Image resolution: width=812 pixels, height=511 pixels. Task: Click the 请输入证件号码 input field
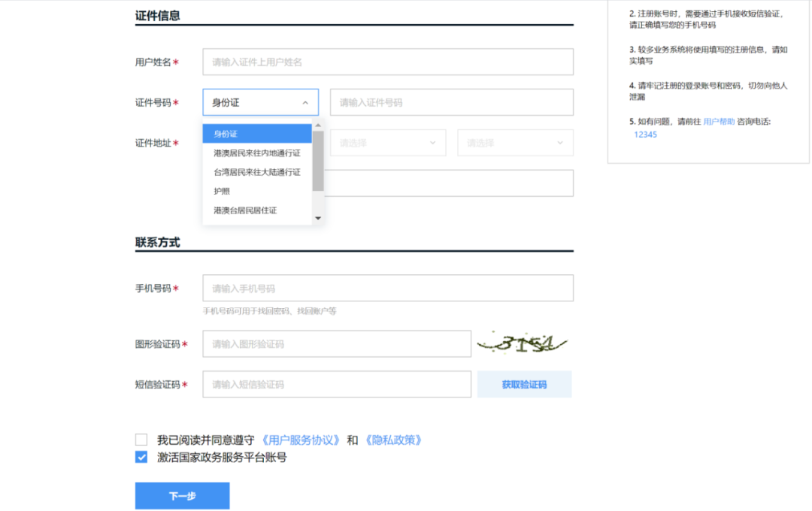pyautogui.click(x=452, y=102)
